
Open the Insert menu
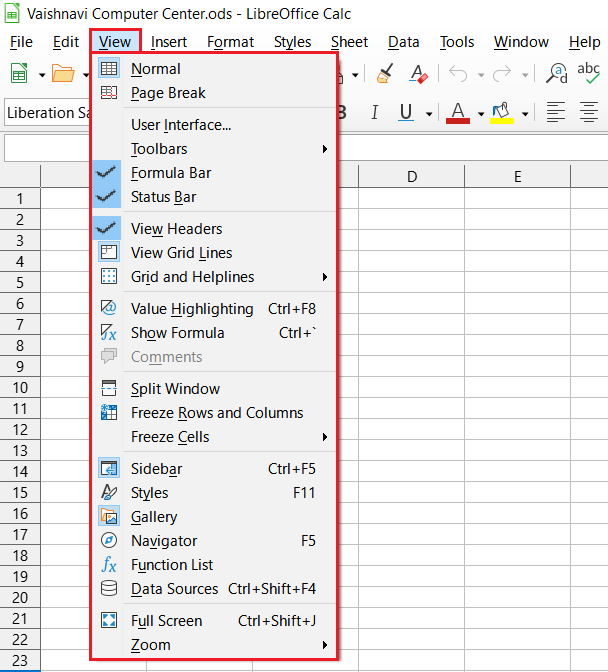169,42
